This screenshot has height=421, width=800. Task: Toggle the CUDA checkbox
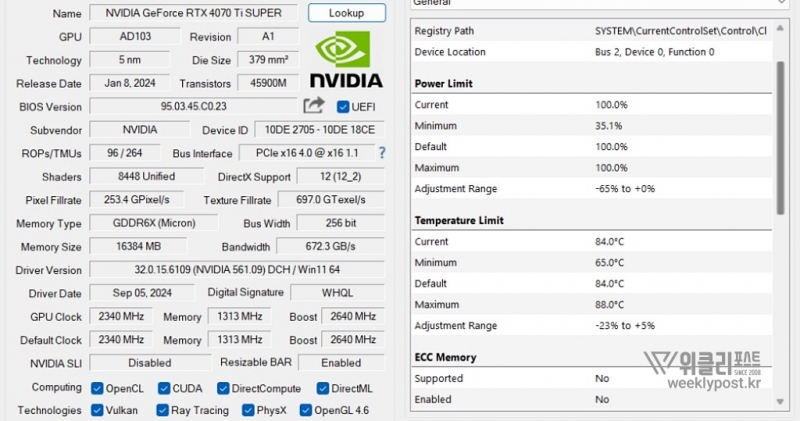click(162, 388)
